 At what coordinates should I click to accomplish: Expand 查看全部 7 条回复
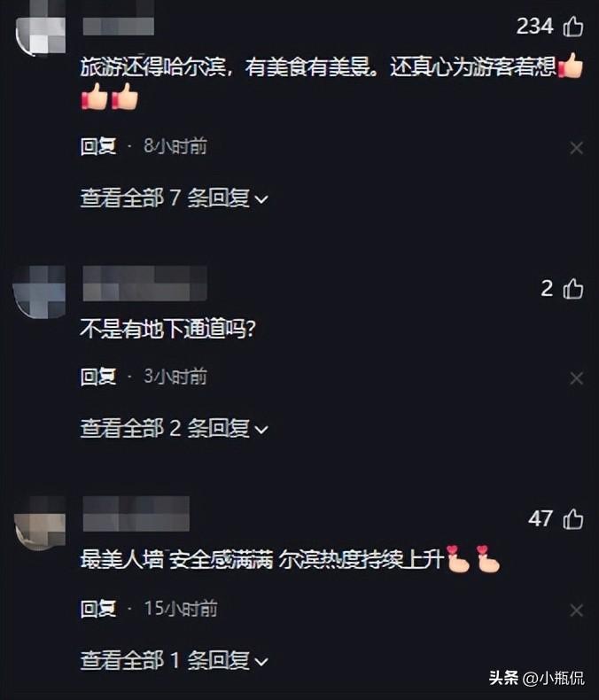(174, 198)
